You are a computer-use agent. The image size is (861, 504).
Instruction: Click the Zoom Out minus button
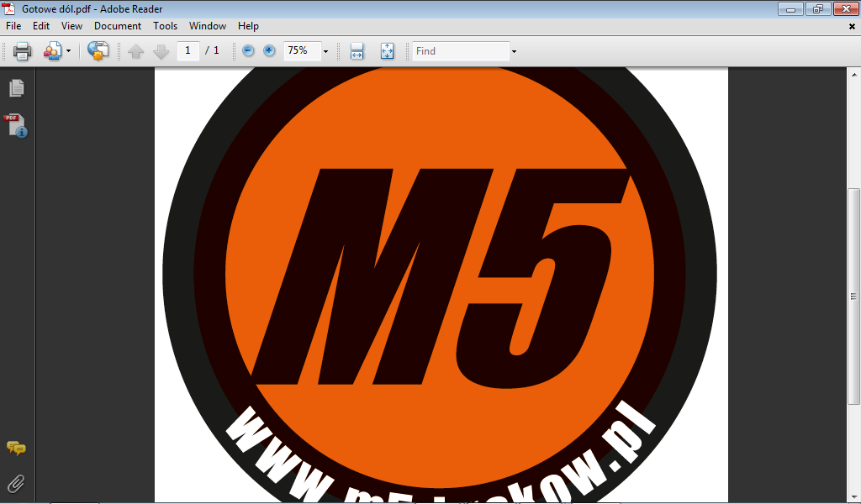pos(248,51)
